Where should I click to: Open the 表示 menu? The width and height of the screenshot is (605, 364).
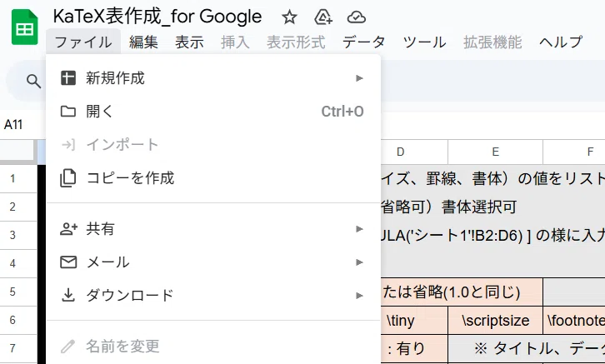tap(189, 42)
